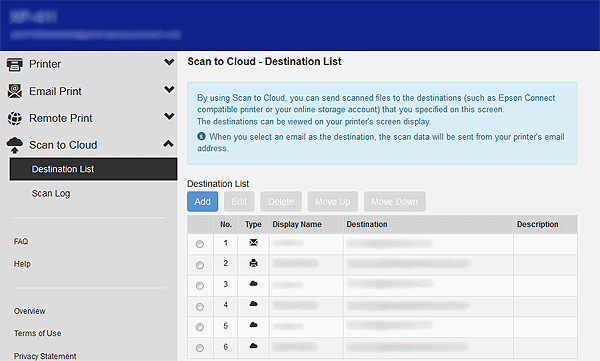Click the Delete button

click(x=281, y=201)
